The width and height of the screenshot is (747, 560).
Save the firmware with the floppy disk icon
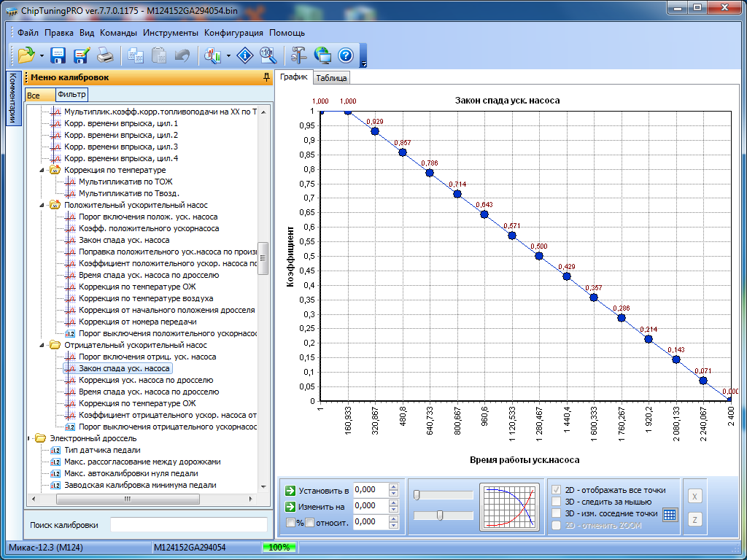58,55
